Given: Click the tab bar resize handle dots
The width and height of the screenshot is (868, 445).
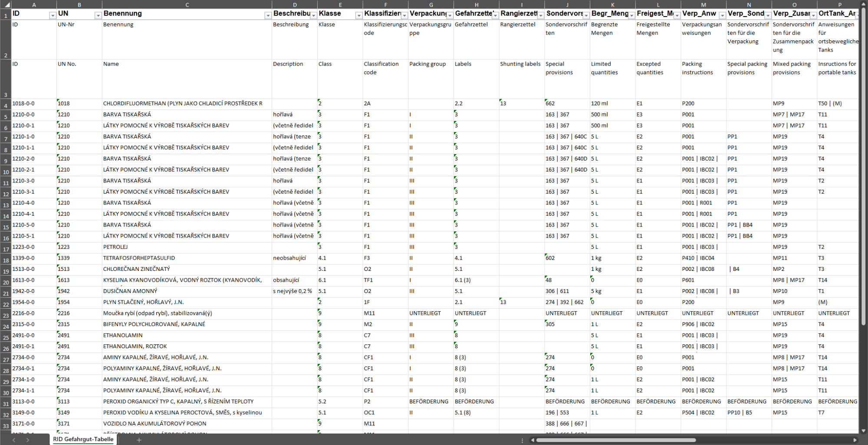Looking at the screenshot, I should click(x=522, y=440).
